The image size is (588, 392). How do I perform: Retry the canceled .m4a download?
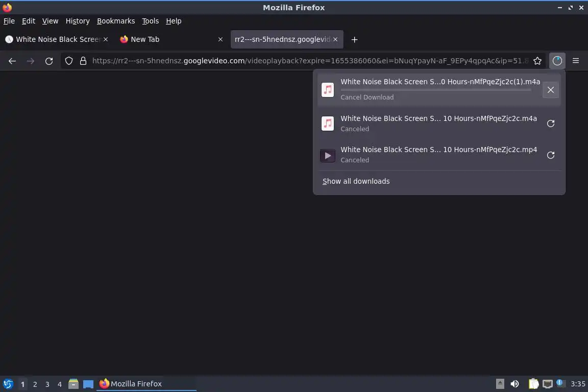point(551,124)
